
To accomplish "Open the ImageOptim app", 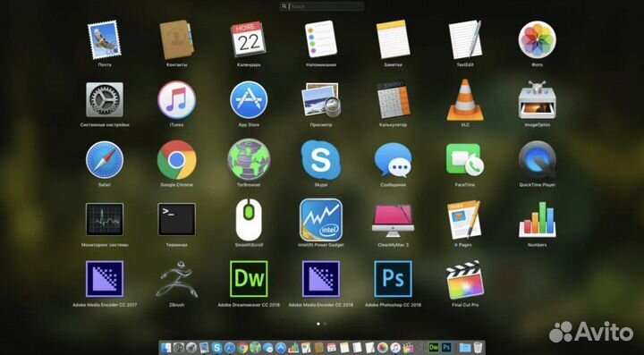I will [x=537, y=100].
